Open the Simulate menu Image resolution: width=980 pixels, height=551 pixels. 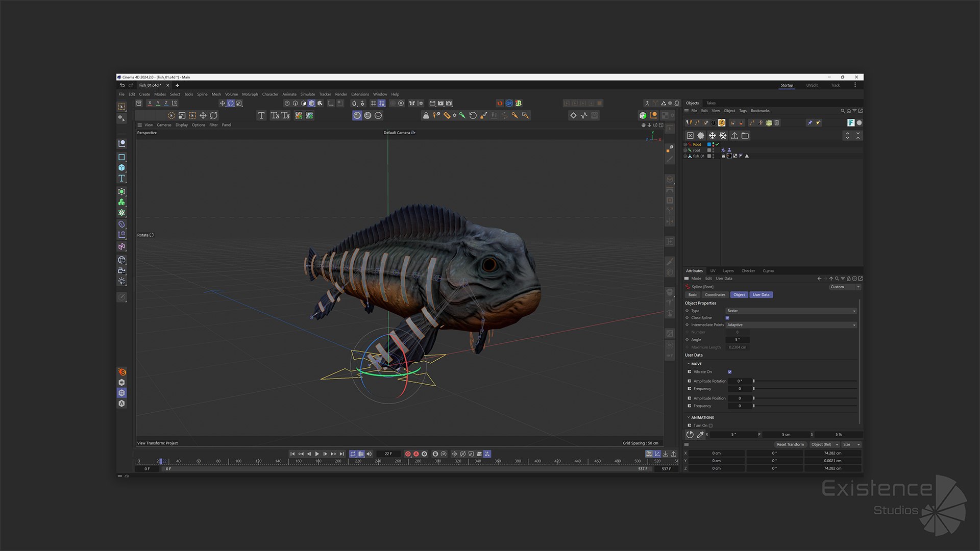pyautogui.click(x=308, y=94)
